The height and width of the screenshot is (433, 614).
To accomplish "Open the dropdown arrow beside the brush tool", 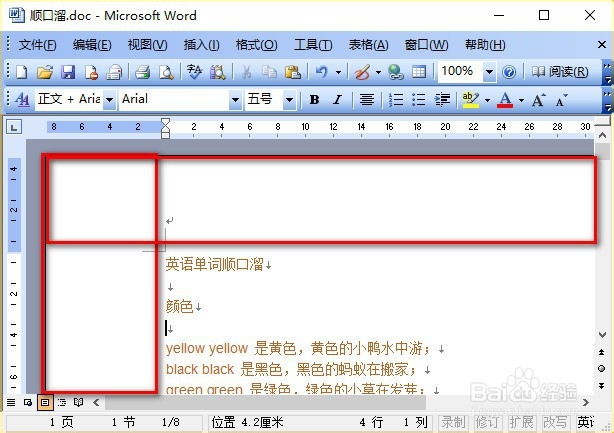I will pos(378,72).
